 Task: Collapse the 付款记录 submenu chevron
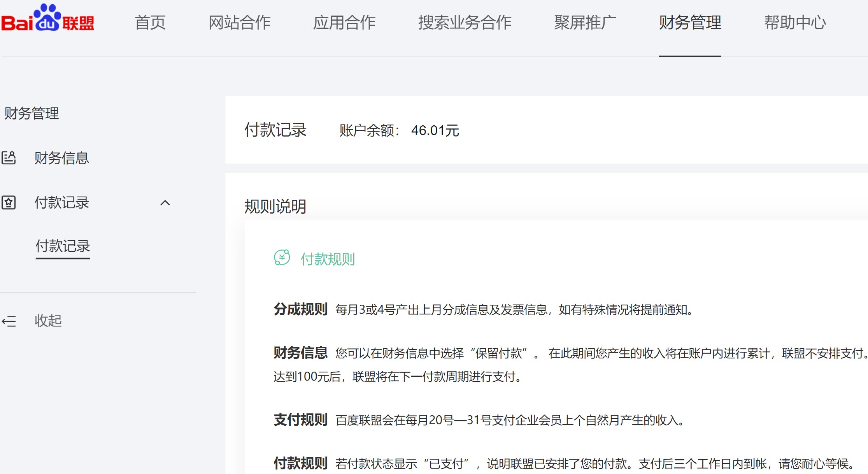pos(165,203)
